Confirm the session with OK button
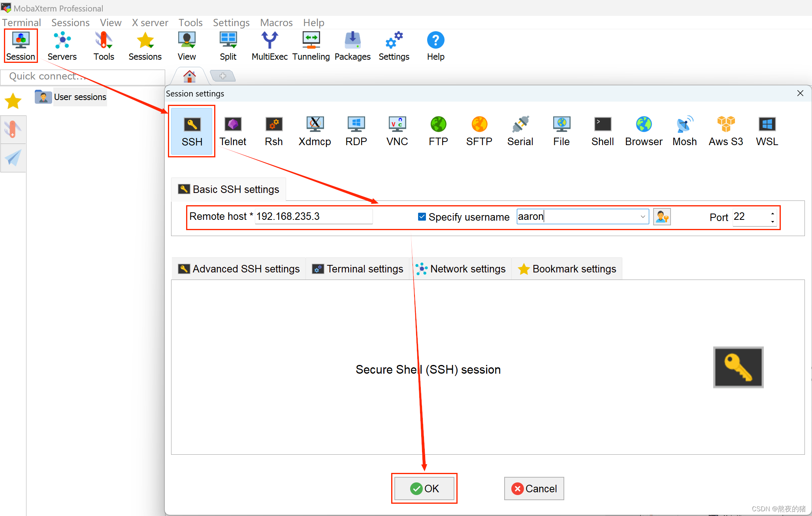This screenshot has height=516, width=812. pos(424,489)
